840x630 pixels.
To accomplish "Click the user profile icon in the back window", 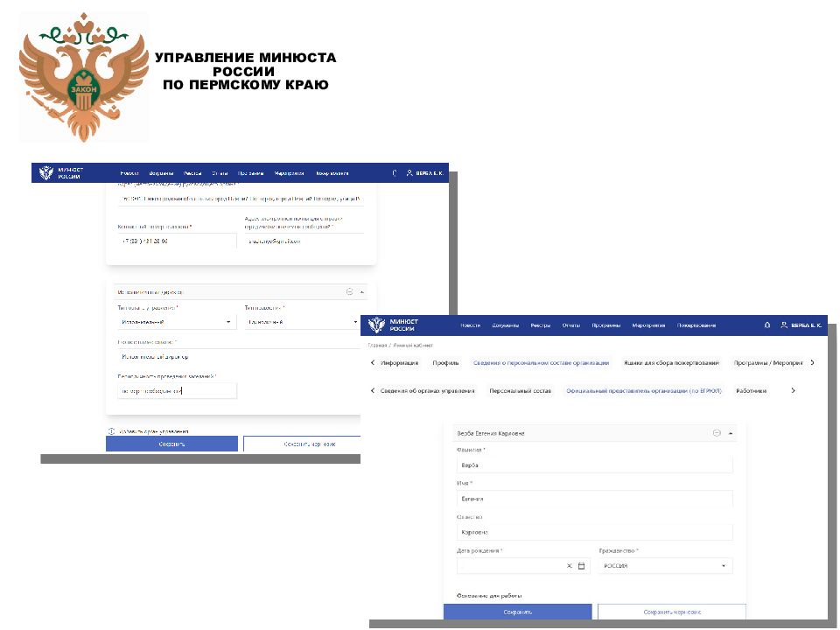I will click(409, 173).
